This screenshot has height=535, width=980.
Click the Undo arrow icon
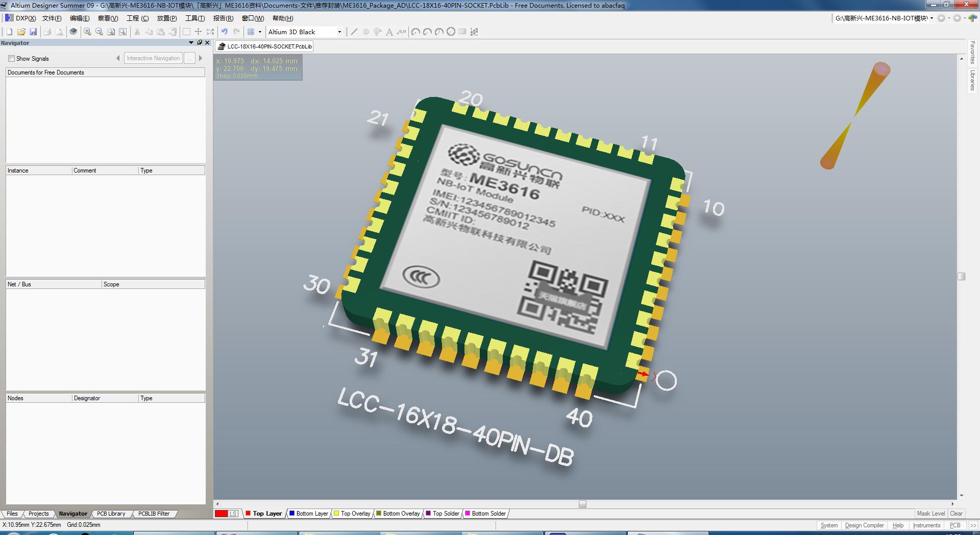coord(224,32)
